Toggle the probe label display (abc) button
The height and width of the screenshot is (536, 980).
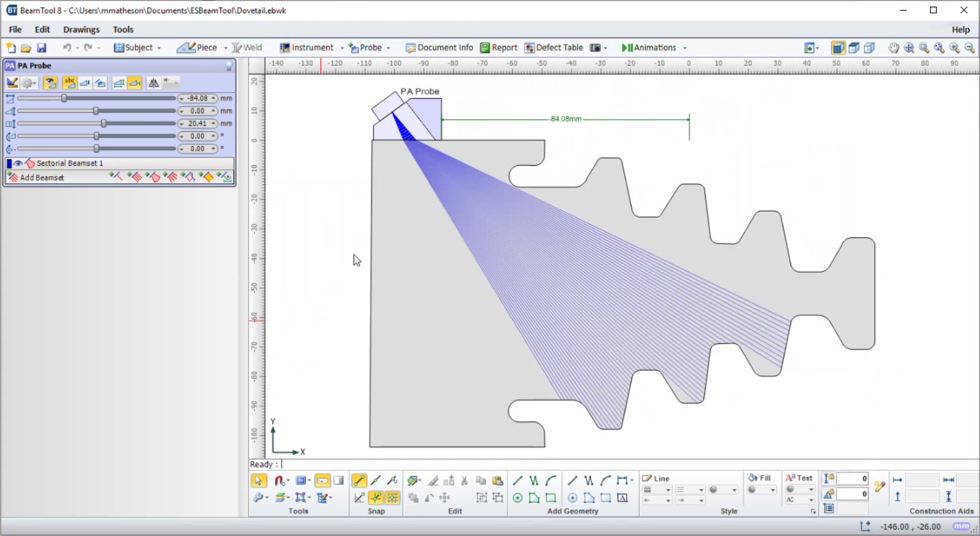[69, 83]
